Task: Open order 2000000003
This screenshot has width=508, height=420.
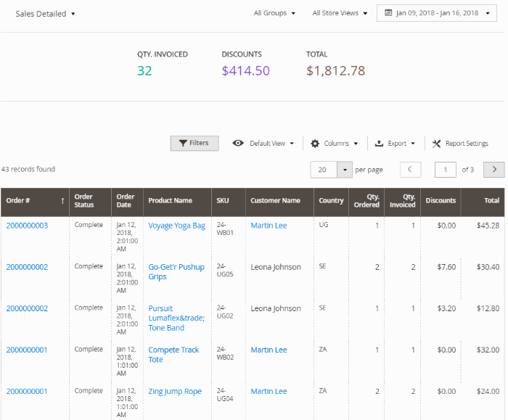Action: pyautogui.click(x=27, y=226)
